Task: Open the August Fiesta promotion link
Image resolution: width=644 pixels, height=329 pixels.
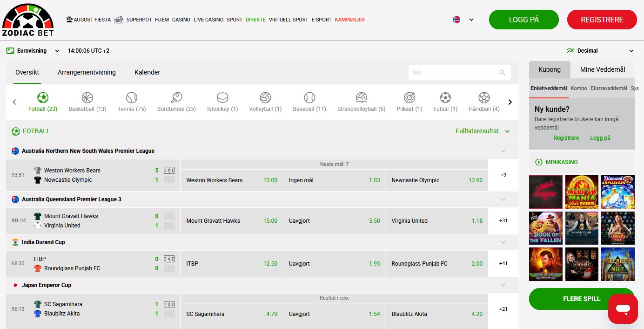Action: 88,20
